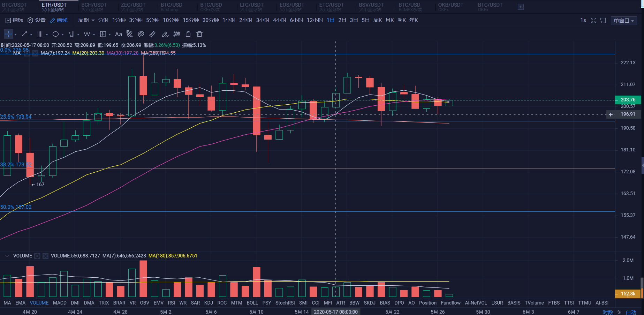This screenshot has height=315, width=644.
Task: Select the crosshair cursor tool
Action: 8,34
